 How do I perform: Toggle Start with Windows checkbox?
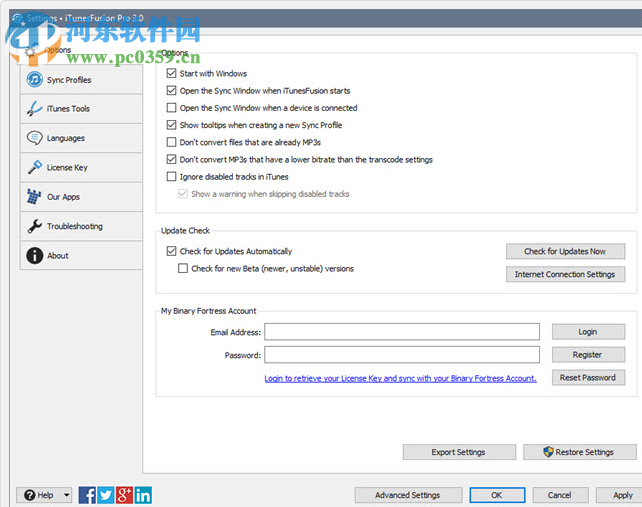coord(172,73)
